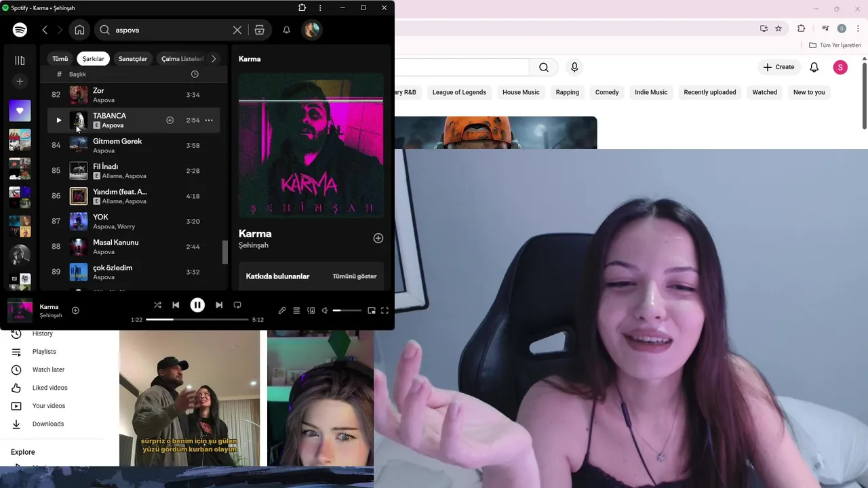Select the Gitmem Gerek song row
This screenshot has width=868, height=488.
click(x=134, y=146)
